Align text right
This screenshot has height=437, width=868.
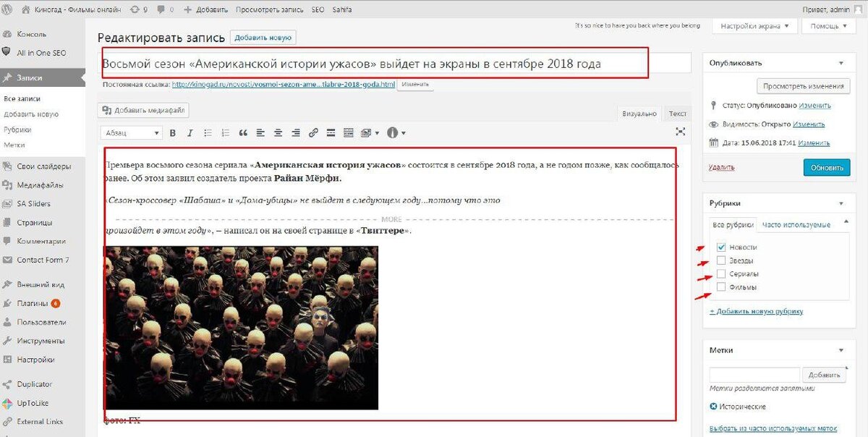point(295,133)
